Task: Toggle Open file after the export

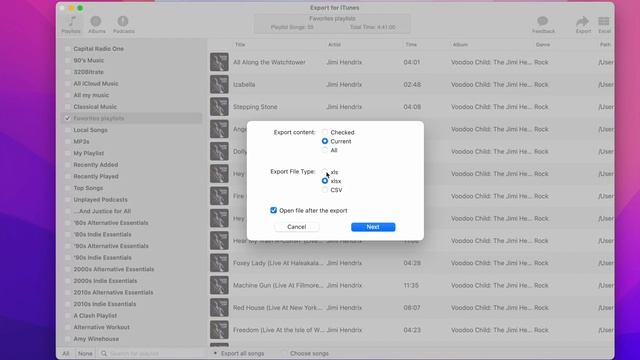Action: pos(273,210)
